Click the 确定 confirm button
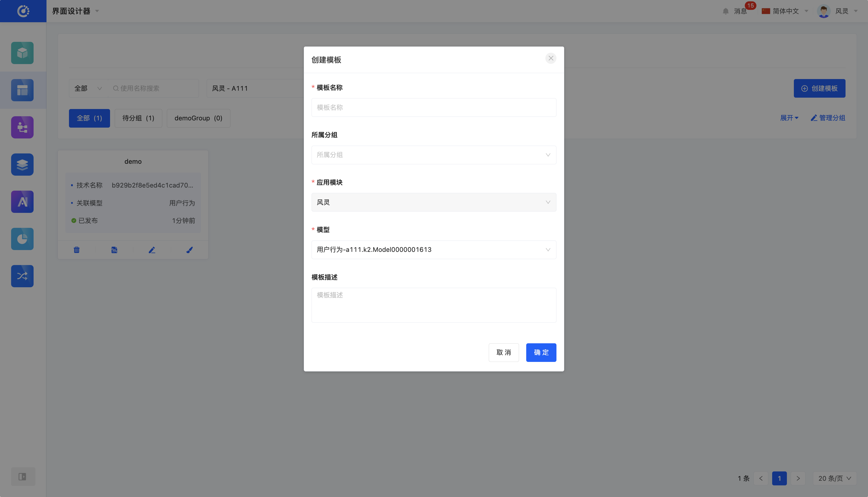The image size is (868, 497). pos(541,352)
